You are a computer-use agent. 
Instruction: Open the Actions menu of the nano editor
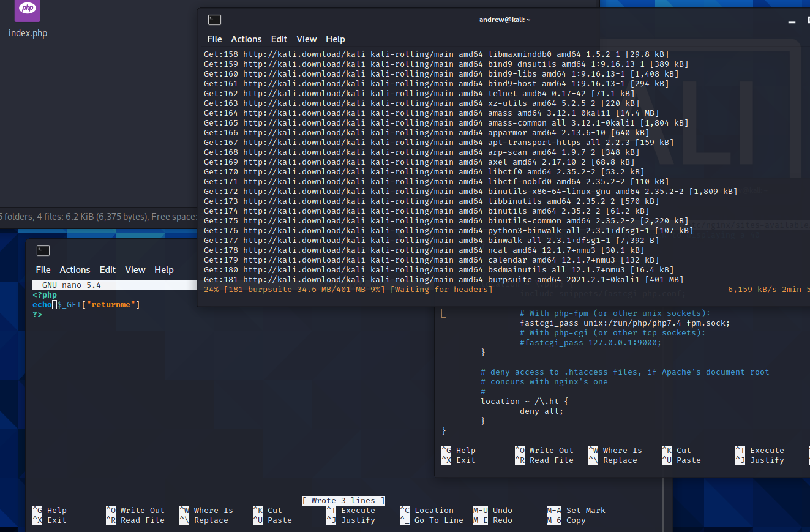point(75,269)
